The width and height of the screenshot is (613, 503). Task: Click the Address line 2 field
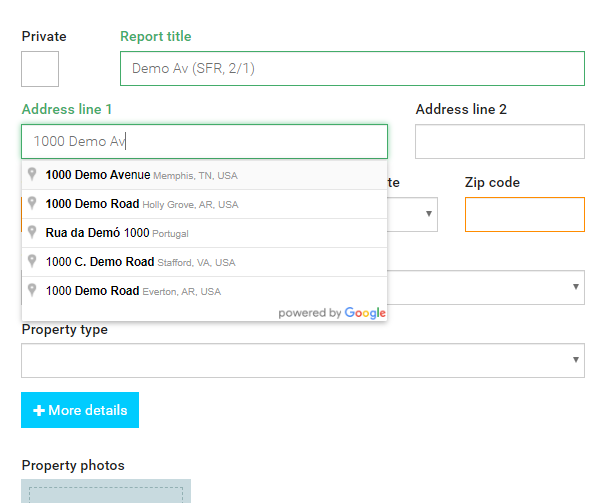coord(500,141)
